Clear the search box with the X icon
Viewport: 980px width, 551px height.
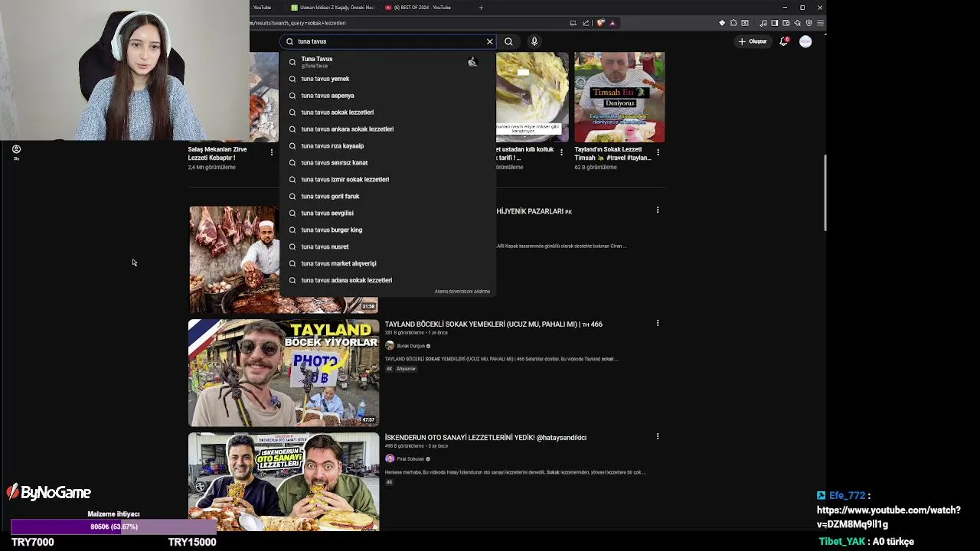pos(490,41)
